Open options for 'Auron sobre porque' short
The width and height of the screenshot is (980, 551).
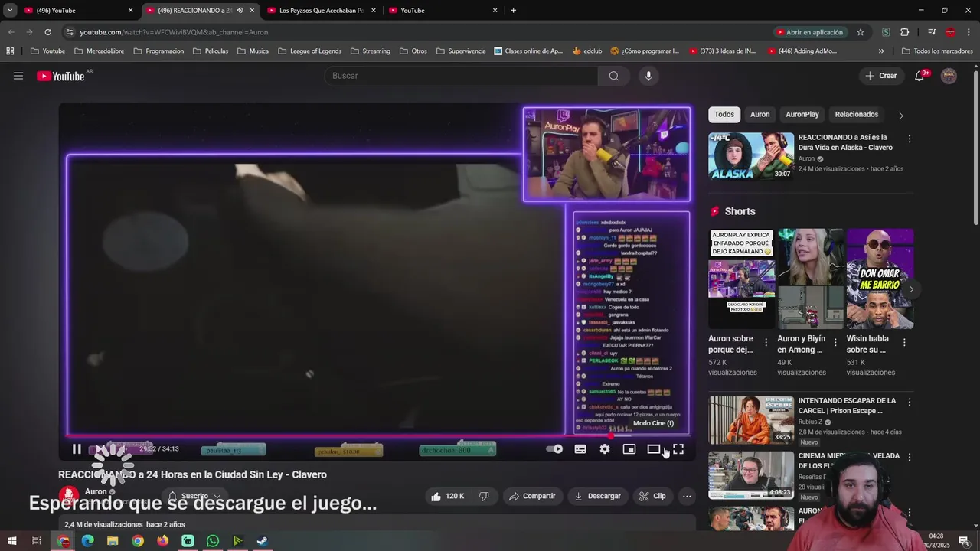[766, 343]
